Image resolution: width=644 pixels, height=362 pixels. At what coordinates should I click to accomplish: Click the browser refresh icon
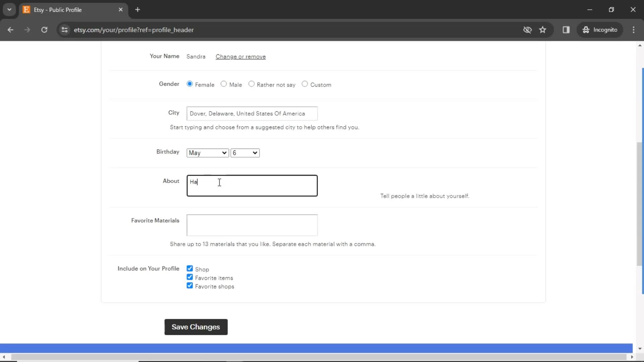(x=44, y=29)
